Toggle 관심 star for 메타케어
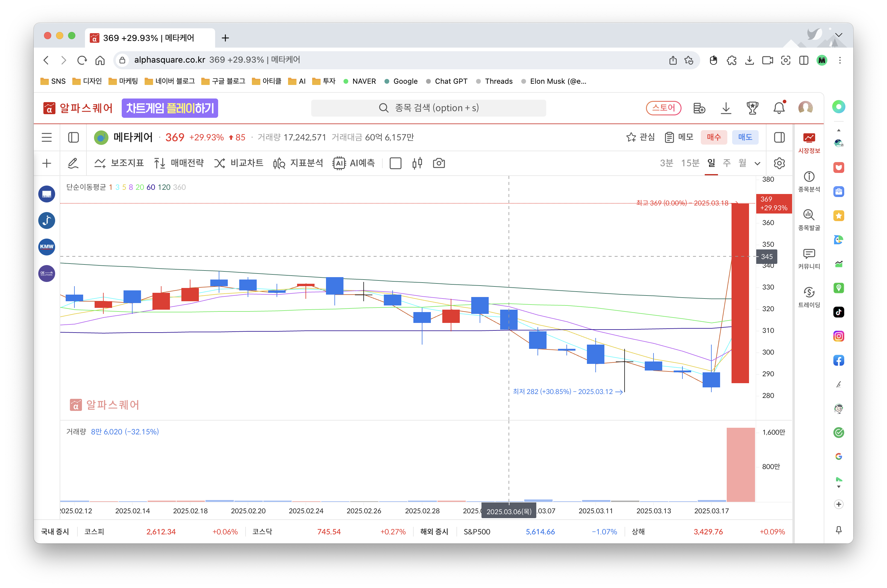887x588 pixels. tap(640, 137)
